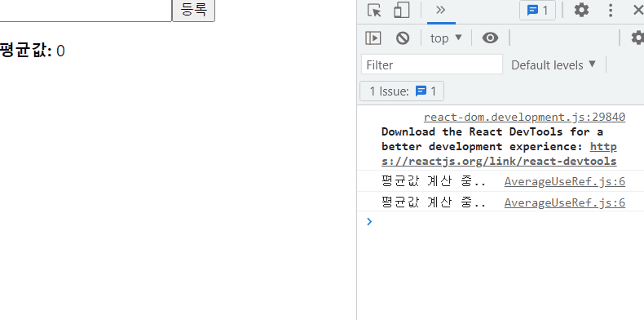The width and height of the screenshot is (644, 320).
Task: Toggle the device toolbar icon
Action: 401,11
